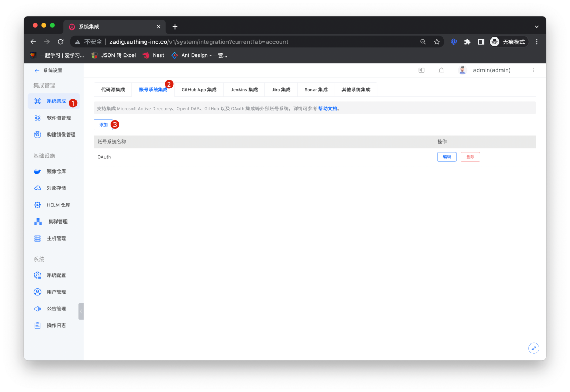Switch to 代码源集成 tab
Screen dimensions: 570x392
click(113, 89)
